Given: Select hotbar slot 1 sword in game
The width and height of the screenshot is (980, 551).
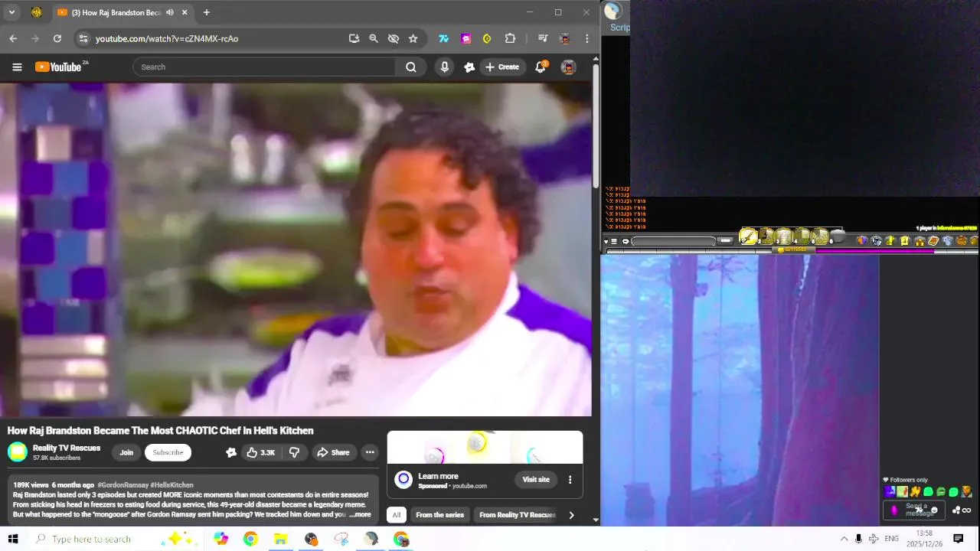Looking at the screenshot, I should (x=748, y=237).
